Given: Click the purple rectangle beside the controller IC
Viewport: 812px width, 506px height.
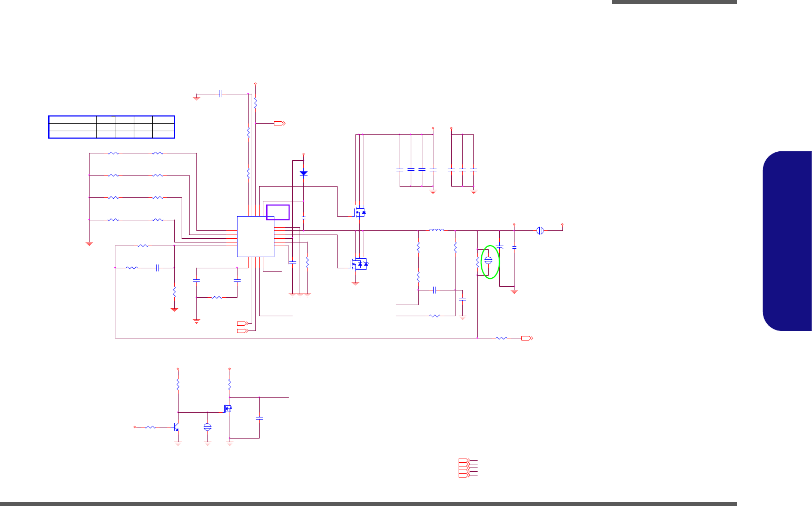Looking at the screenshot, I should coord(278,212).
